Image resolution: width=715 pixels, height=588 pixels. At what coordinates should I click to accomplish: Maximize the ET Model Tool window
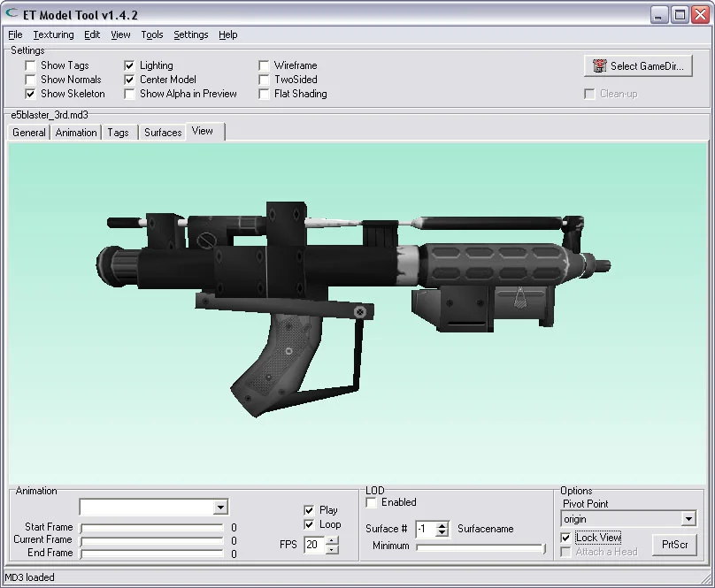[680, 15]
